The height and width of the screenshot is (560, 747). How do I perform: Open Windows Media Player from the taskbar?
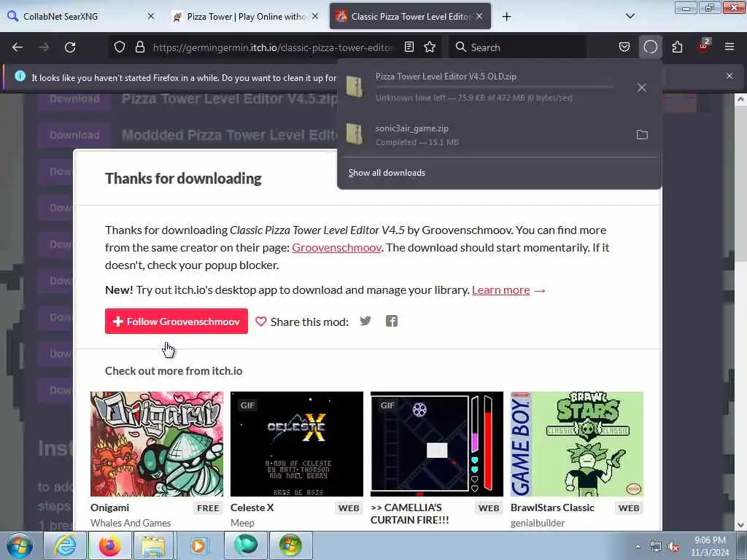click(x=198, y=545)
